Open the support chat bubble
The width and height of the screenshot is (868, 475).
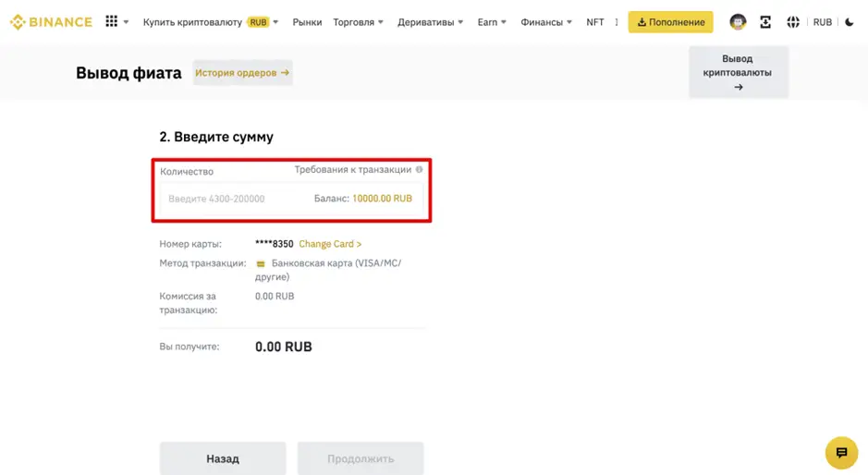click(841, 453)
